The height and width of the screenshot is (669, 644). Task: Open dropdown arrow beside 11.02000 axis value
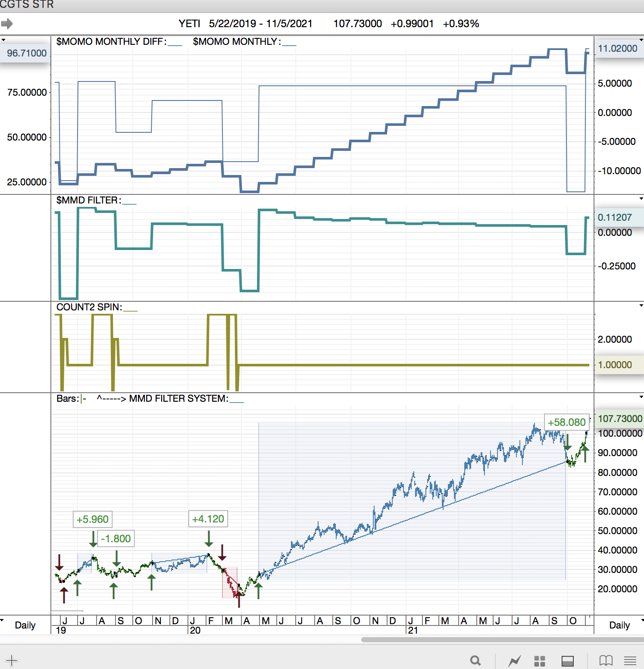[641, 40]
